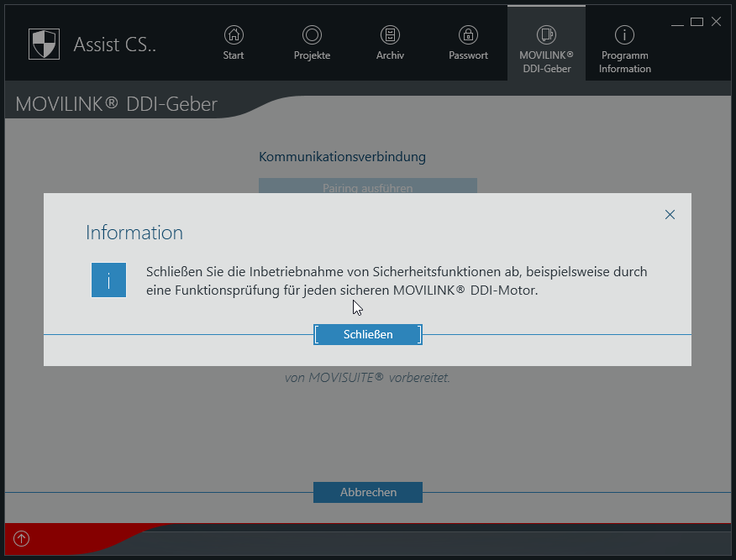This screenshot has width=736, height=560.
Task: Click the blue info icon in dialog
Action: coord(108,280)
